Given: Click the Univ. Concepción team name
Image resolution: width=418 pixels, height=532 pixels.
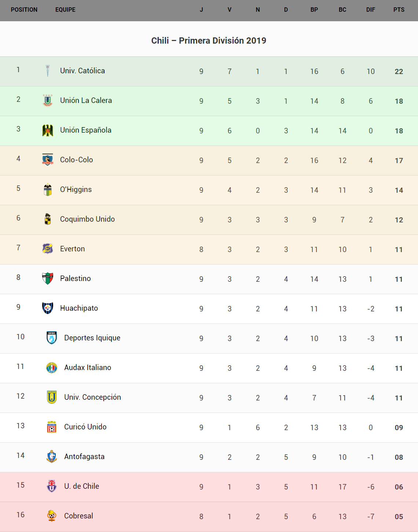Looking at the screenshot, I should coord(92,397).
